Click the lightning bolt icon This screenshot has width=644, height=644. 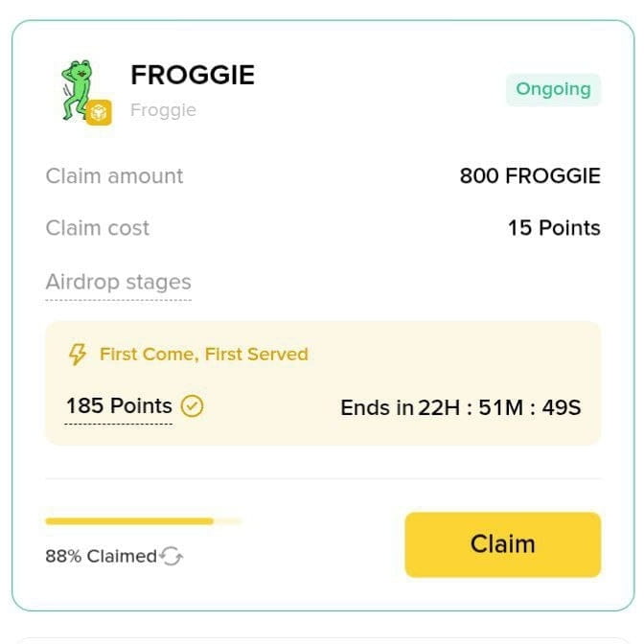[77, 355]
